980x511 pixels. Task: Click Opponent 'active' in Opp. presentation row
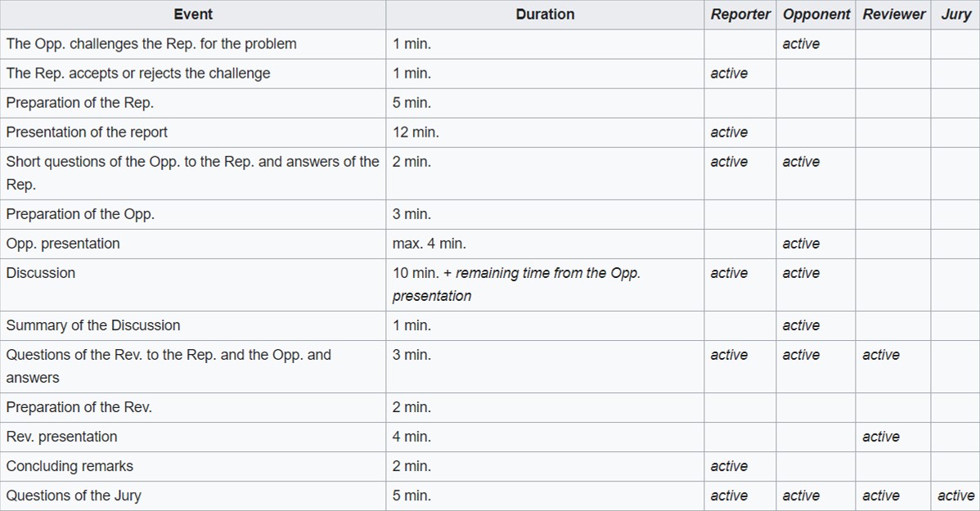coord(801,244)
